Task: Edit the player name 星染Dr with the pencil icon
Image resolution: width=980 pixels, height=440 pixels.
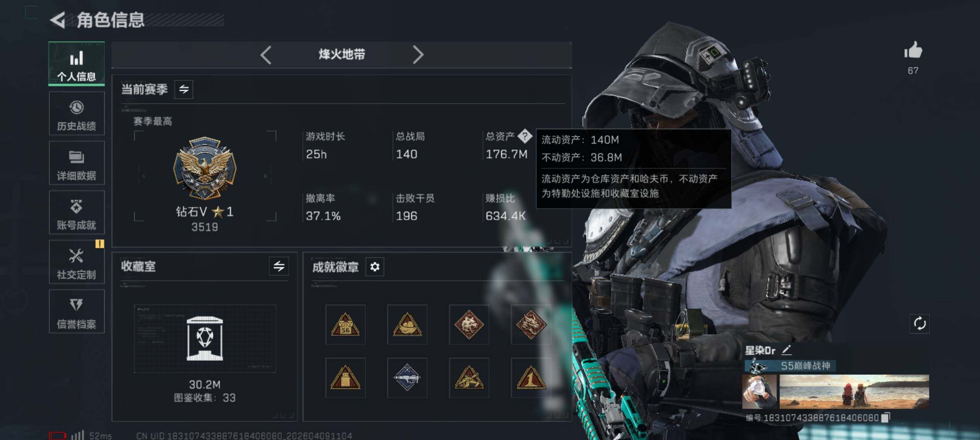Action: (x=786, y=350)
